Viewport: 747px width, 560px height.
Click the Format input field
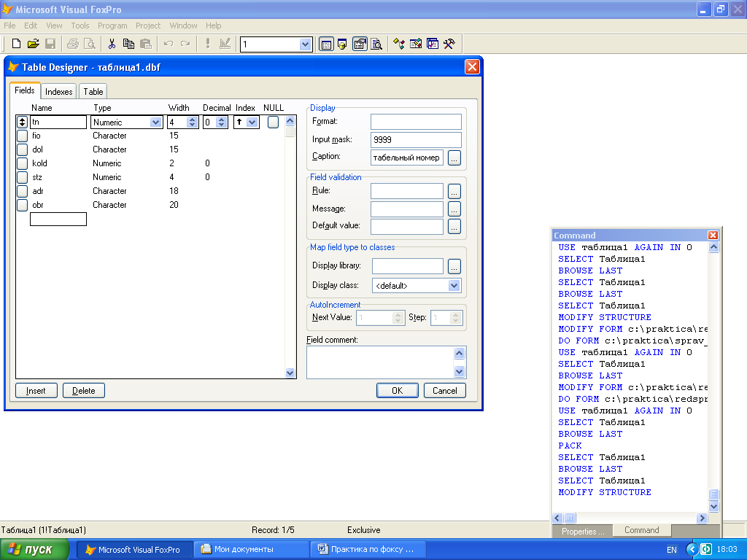coord(416,122)
